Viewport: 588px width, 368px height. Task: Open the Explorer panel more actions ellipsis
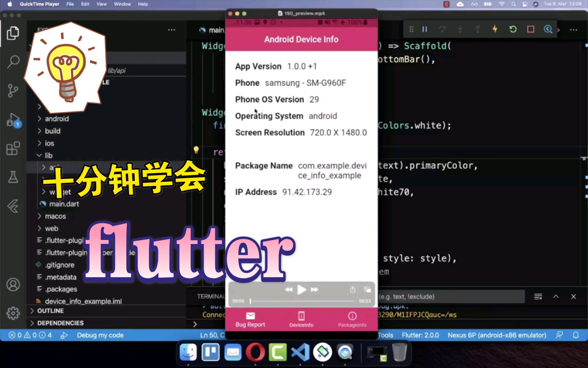coord(171,30)
